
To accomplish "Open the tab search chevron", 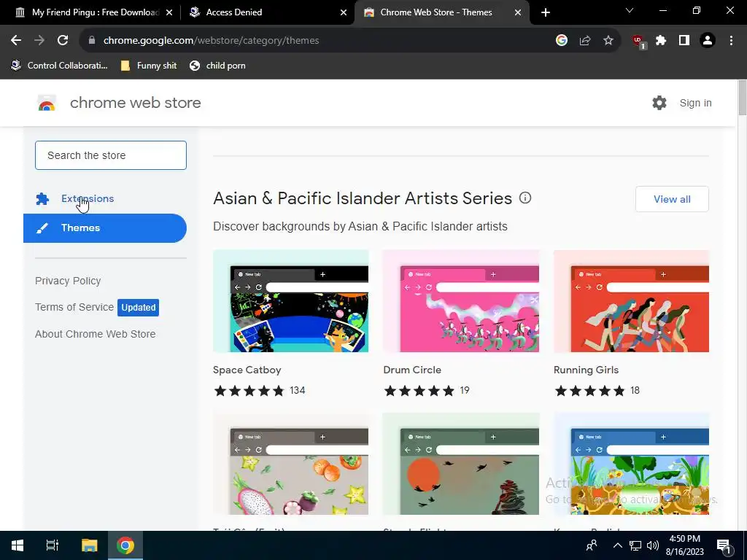I will pos(630,10).
